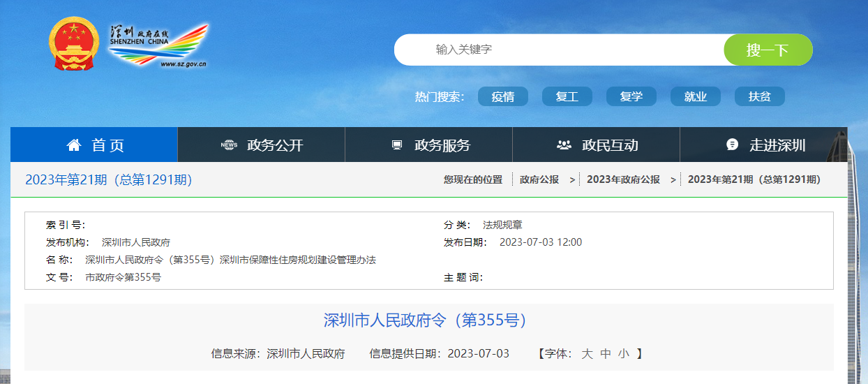This screenshot has width=868, height=384.
Task: Click breadcrumb link 政府公报
Action: 539,179
